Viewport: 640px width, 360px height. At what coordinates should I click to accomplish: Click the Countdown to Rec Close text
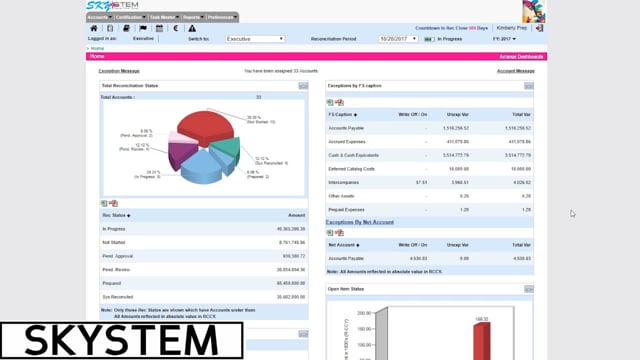tap(451, 28)
